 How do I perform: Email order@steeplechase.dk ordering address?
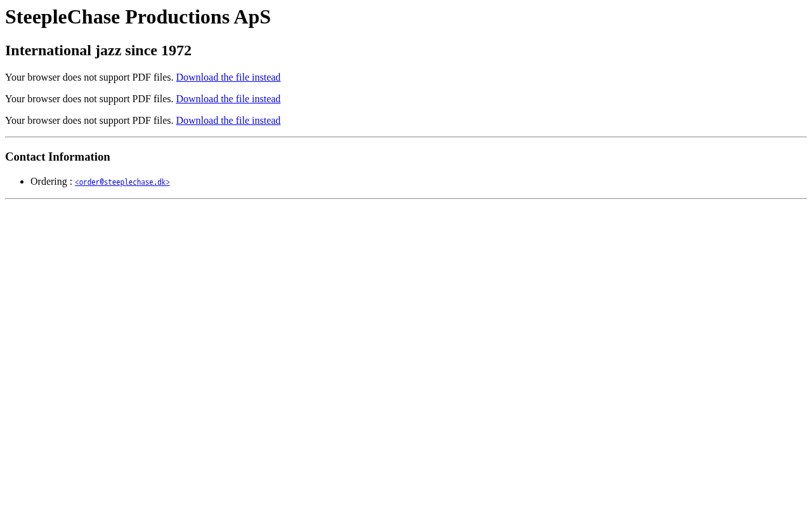[122, 182]
